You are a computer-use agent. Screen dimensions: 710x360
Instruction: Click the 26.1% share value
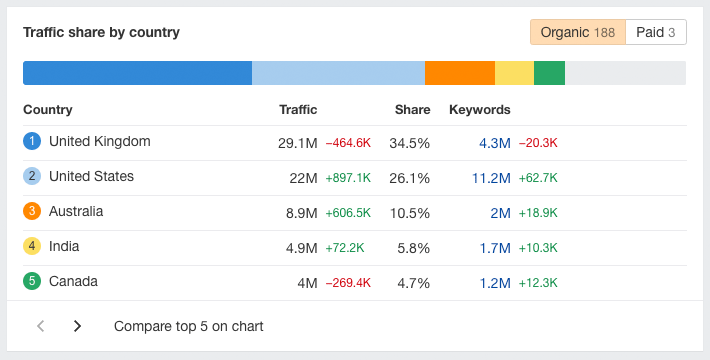tap(409, 178)
